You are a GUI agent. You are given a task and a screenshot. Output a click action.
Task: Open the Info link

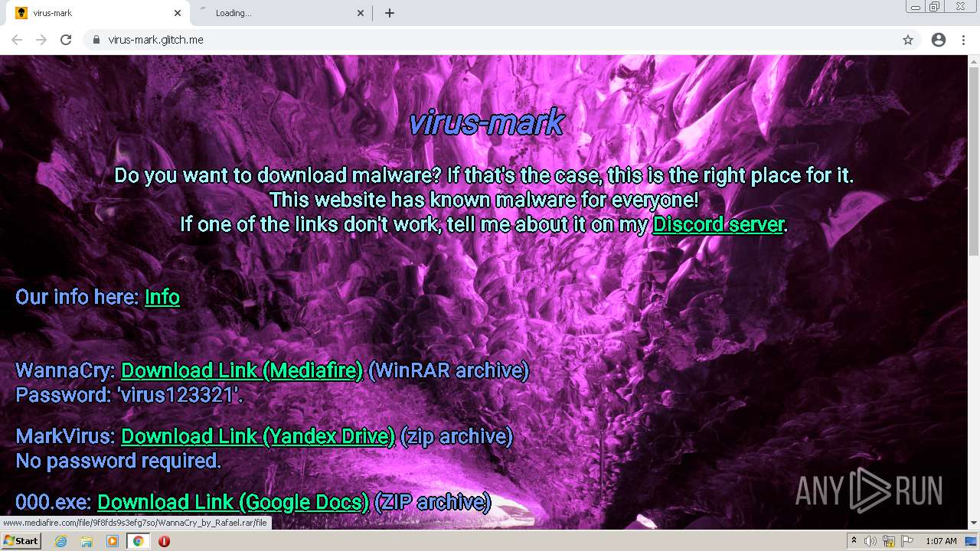pyautogui.click(x=162, y=297)
